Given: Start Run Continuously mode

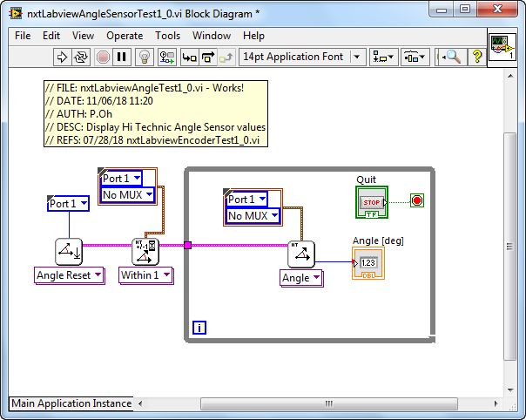Looking at the screenshot, I should coord(81,57).
